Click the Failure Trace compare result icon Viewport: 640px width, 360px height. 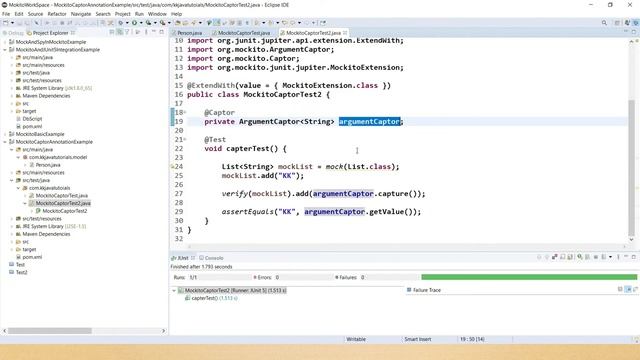[636, 289]
